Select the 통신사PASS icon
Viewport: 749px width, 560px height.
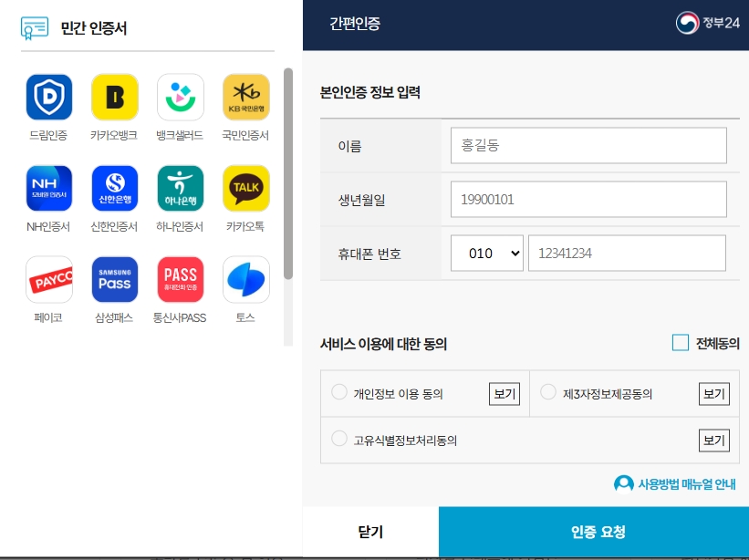(x=181, y=279)
